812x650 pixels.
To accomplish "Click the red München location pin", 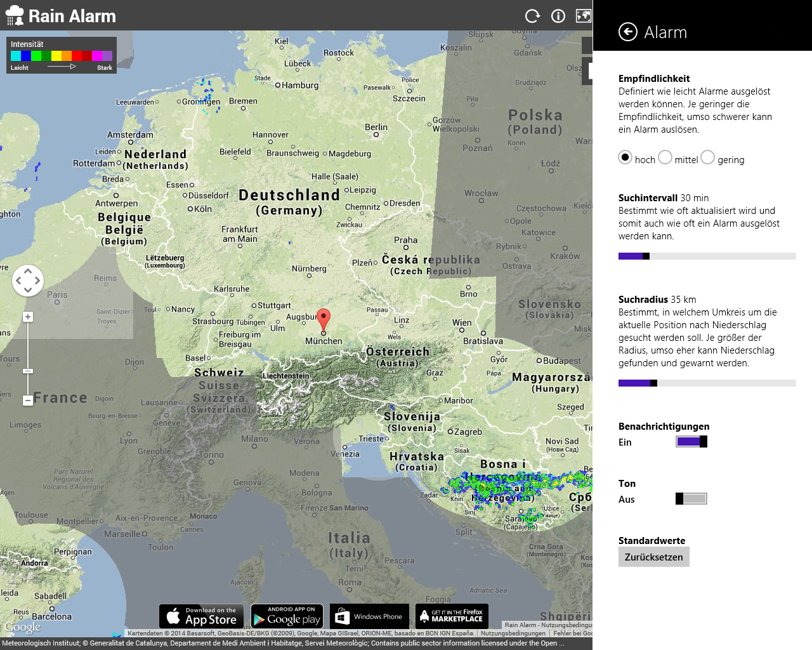I will point(324,319).
